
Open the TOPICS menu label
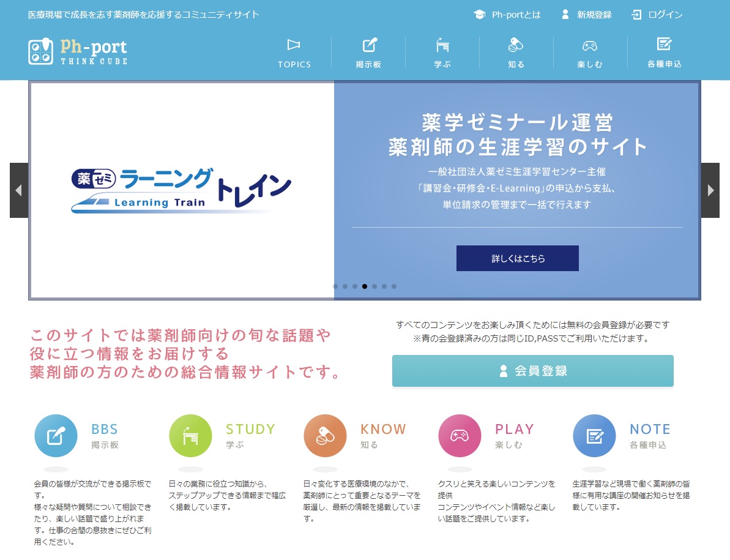294,64
